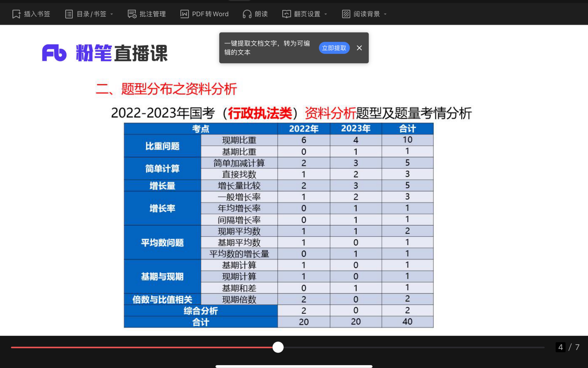
Task: Click the insert bookmark icon
Action: pos(16,14)
